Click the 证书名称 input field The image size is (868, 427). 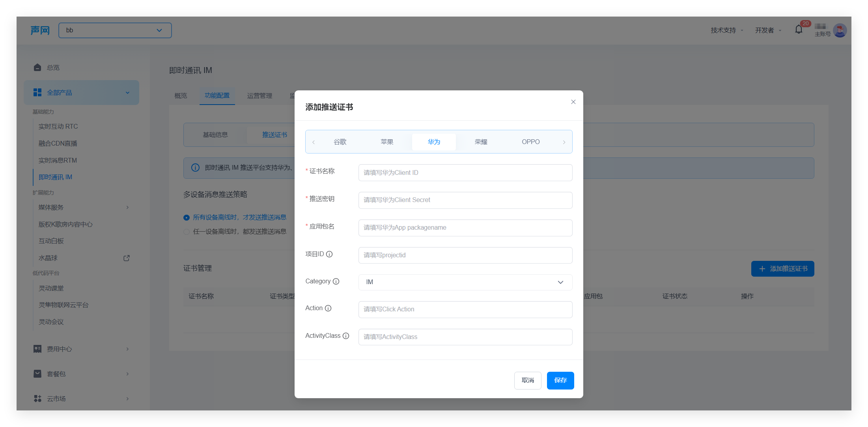tap(465, 173)
